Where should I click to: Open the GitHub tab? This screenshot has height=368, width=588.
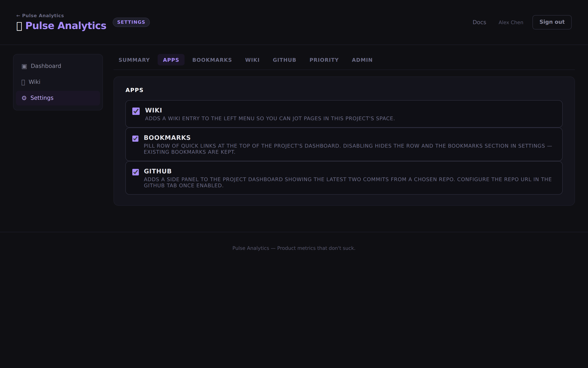tap(285, 60)
